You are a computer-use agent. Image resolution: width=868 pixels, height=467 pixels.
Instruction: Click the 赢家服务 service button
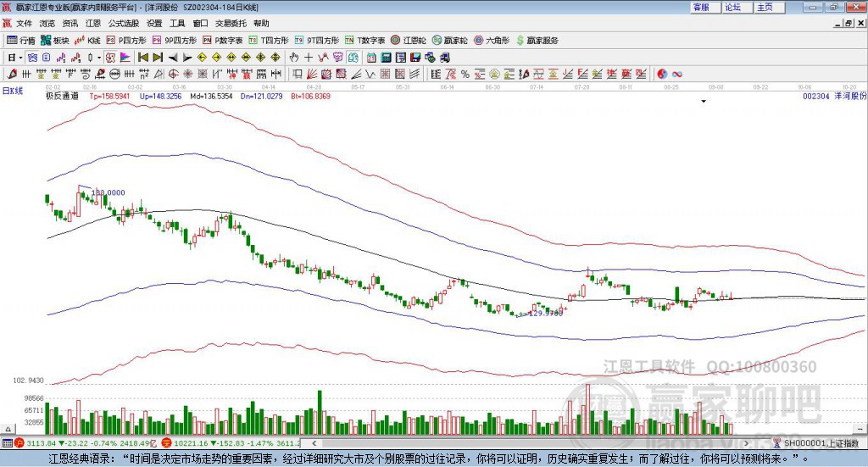coord(537,41)
